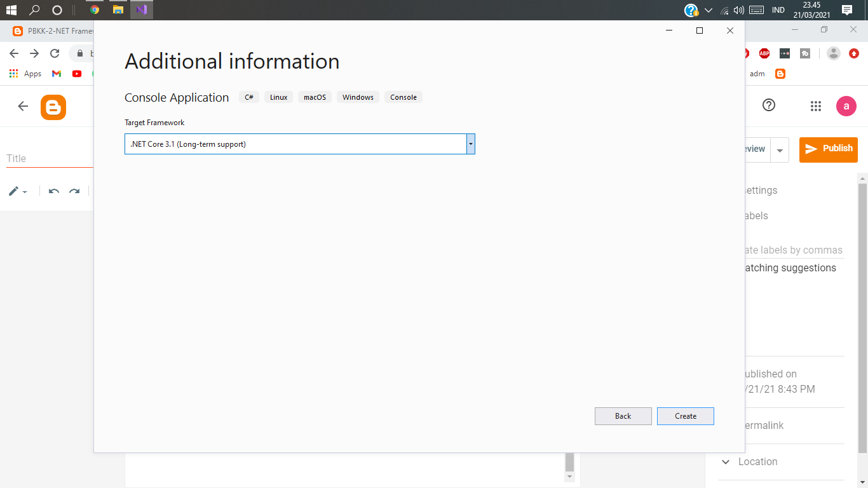This screenshot has height=488, width=868.
Task: Click the TubeBuddy extension icon
Action: pos(805,53)
